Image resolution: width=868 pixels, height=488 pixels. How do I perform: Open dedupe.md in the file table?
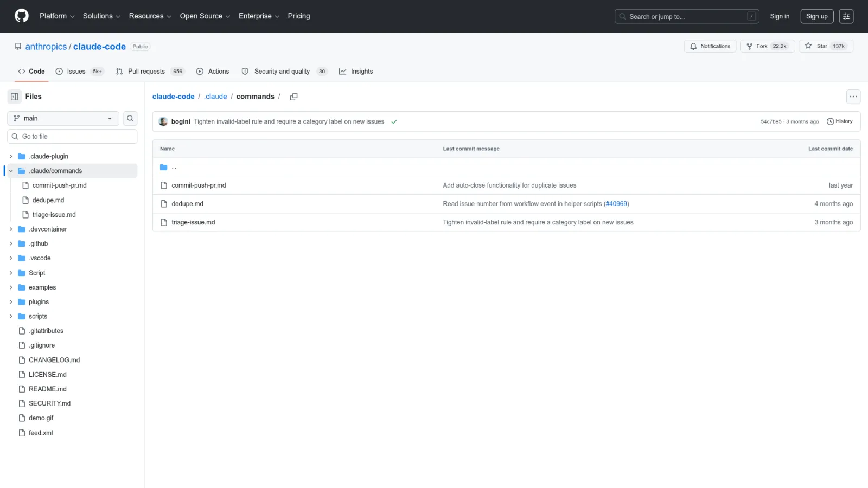tap(188, 204)
